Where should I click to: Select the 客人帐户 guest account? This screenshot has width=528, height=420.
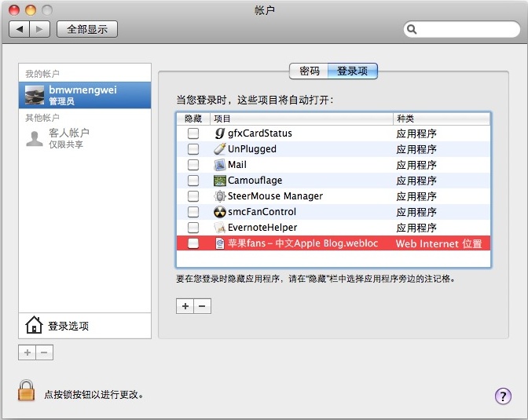coord(85,138)
